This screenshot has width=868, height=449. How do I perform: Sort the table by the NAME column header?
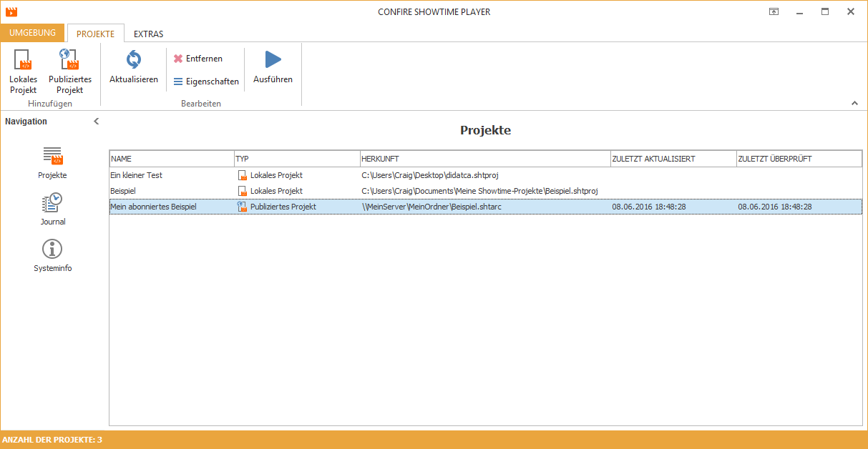pos(172,159)
